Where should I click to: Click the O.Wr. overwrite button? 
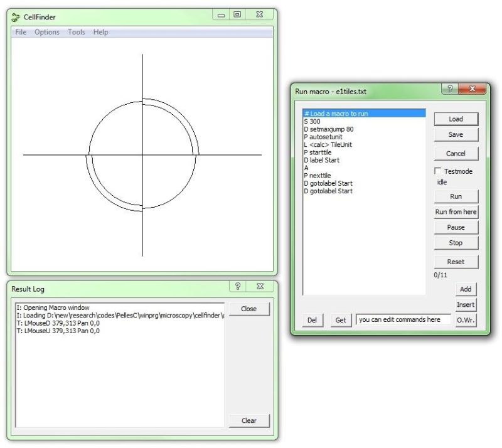point(466,320)
